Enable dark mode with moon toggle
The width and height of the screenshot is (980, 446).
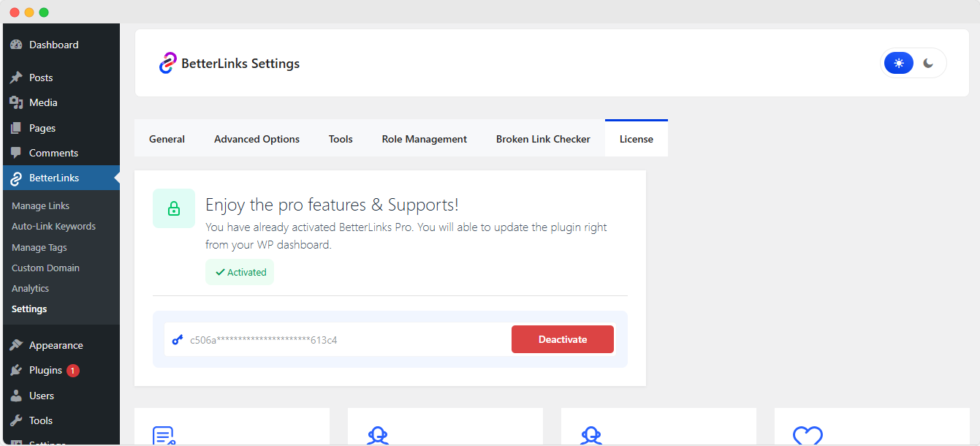[x=928, y=64]
